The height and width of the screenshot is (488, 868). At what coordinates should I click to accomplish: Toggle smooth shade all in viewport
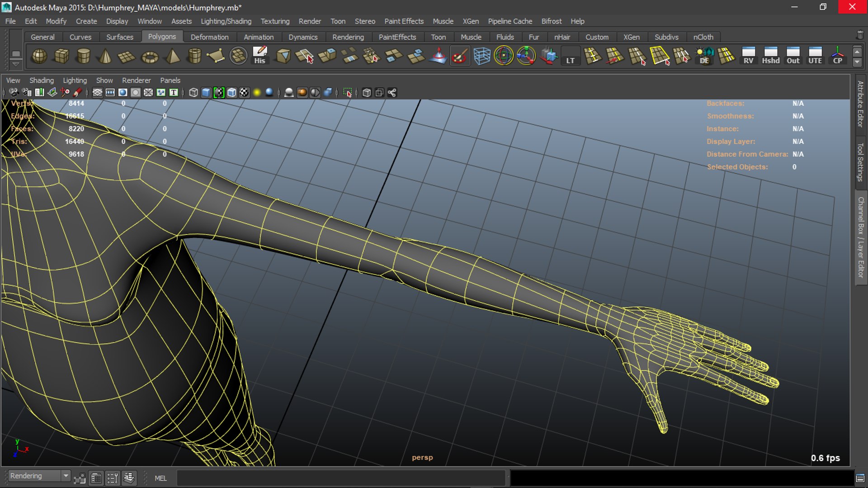click(206, 93)
